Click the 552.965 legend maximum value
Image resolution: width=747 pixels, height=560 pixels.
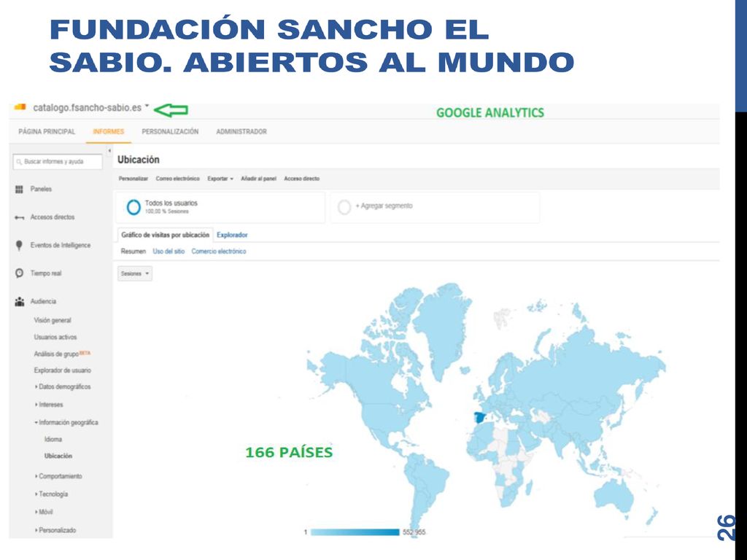click(414, 532)
